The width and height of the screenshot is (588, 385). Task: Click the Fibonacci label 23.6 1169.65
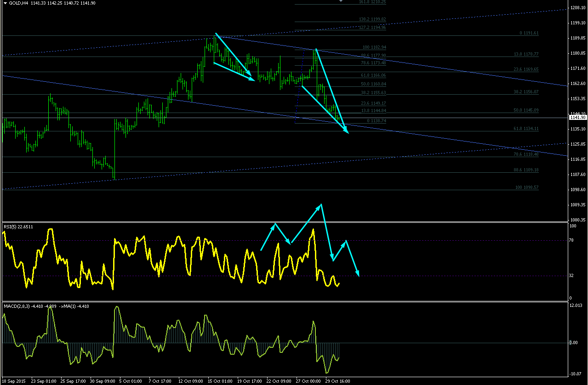point(526,69)
